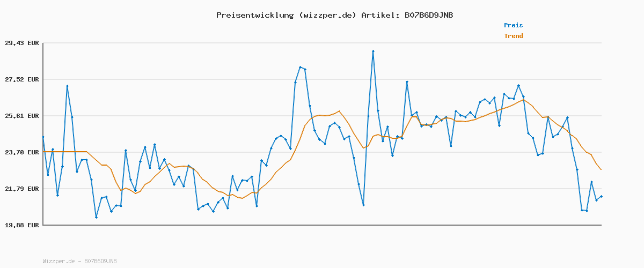Viewport: 644px width, 268px height.
Task: Click the early price spike near 27.52 EUR
Action: click(67, 86)
